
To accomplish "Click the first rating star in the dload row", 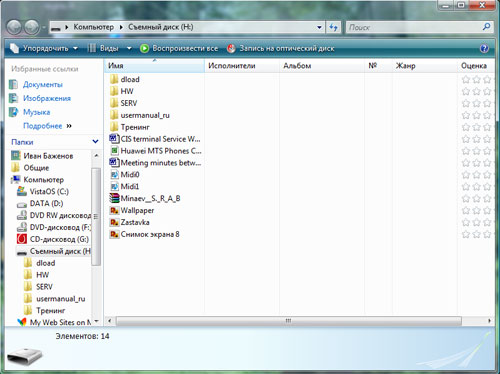I will 466,79.
